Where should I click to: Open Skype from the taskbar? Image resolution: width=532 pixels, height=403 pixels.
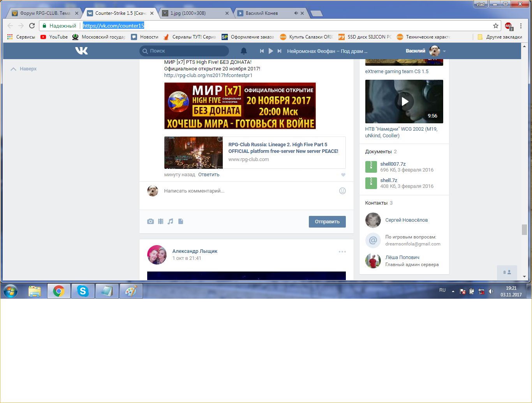(83, 291)
